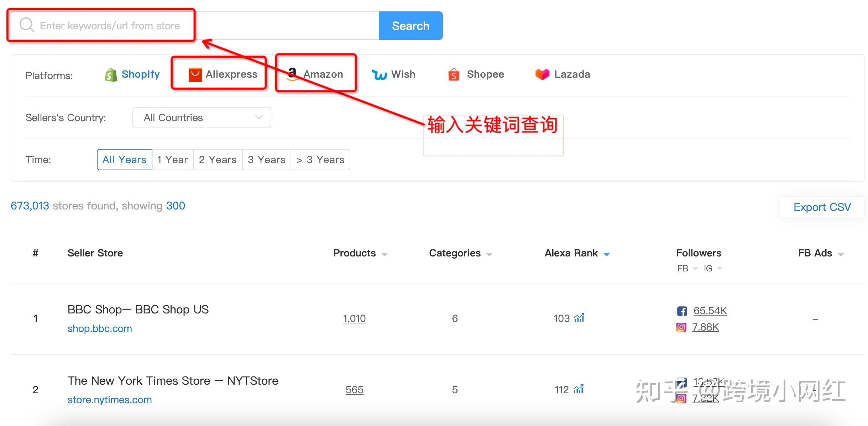The width and height of the screenshot is (868, 426).
Task: Choose the Amazon platform label
Action: (x=323, y=74)
